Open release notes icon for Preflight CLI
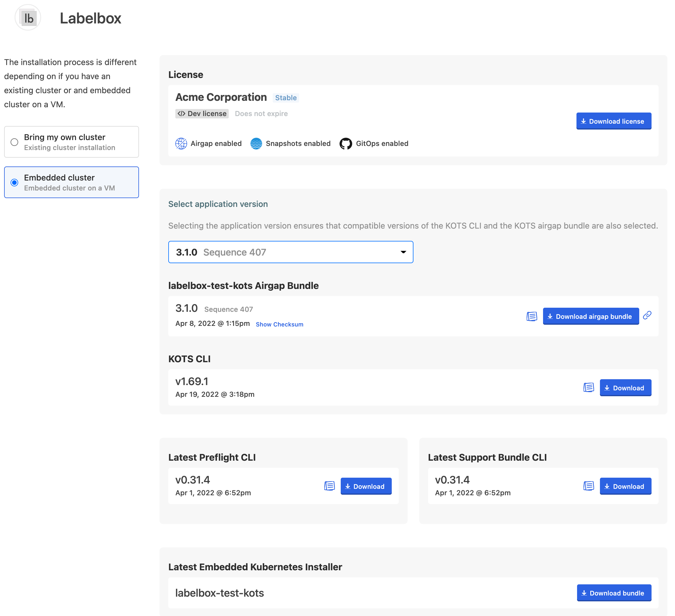The height and width of the screenshot is (616, 675). click(x=330, y=486)
